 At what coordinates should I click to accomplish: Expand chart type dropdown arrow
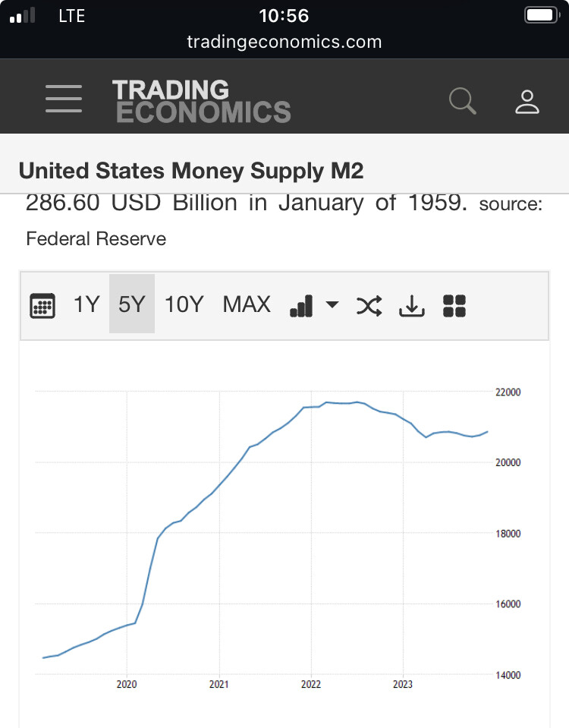tap(332, 304)
